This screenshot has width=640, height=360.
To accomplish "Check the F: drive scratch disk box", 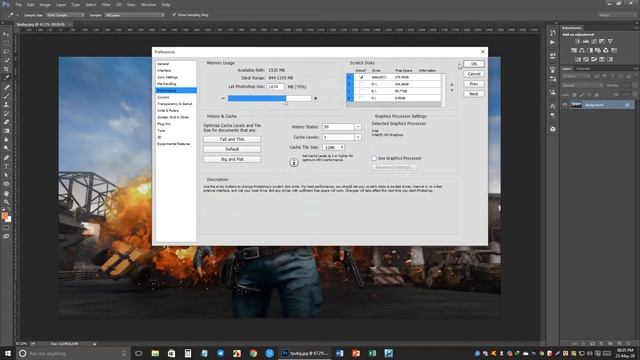I will (361, 98).
